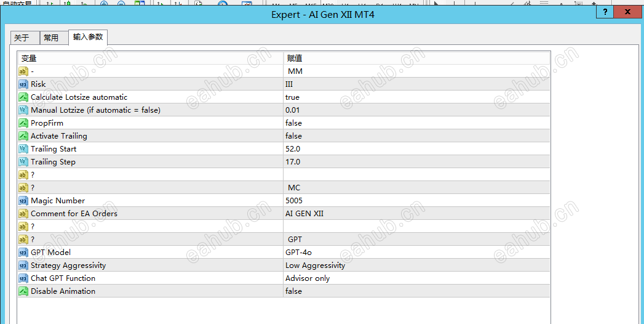
Task: Click the string icon in the GPT separator row
Action: coord(23,239)
